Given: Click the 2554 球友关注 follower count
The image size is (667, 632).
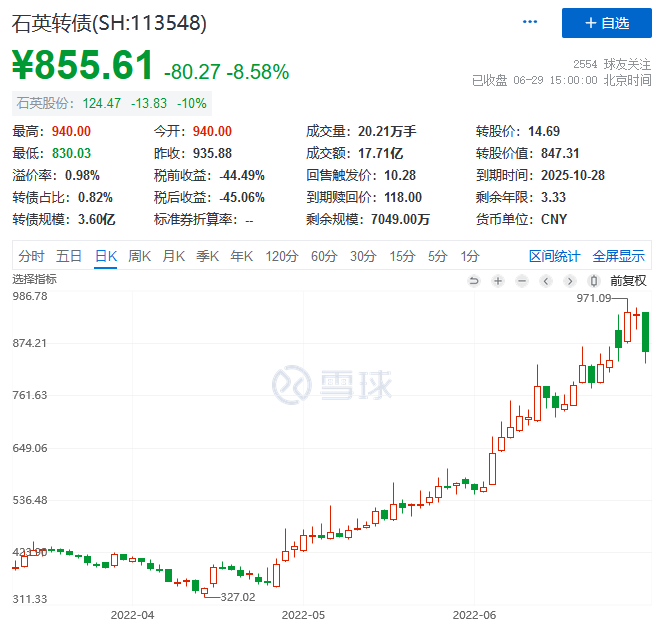Looking at the screenshot, I should [612, 64].
